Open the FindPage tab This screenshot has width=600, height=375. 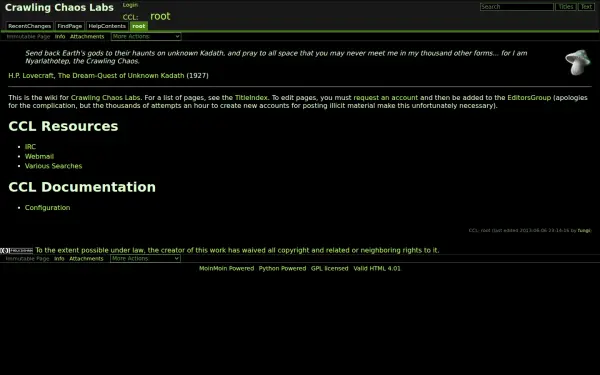(70, 26)
